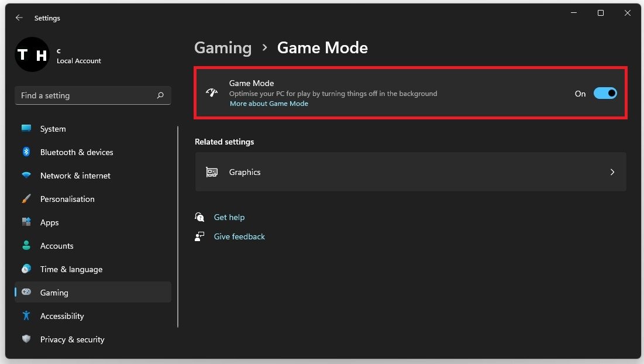Open the Give feedback link

pos(239,236)
